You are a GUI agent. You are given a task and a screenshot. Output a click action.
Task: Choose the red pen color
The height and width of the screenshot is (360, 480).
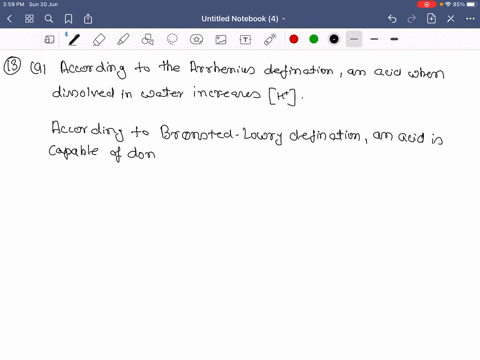pos(294,39)
